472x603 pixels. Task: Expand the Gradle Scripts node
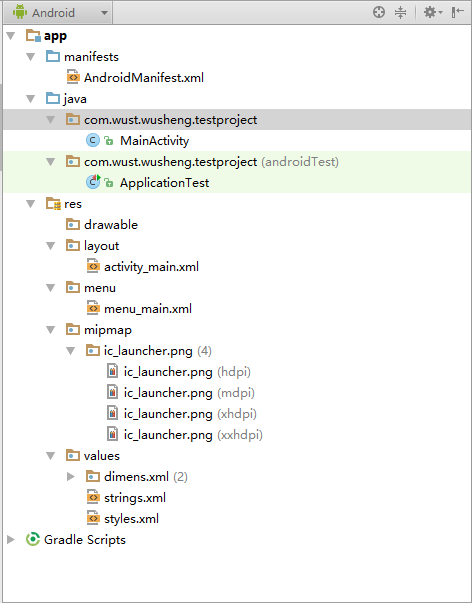coord(11,540)
